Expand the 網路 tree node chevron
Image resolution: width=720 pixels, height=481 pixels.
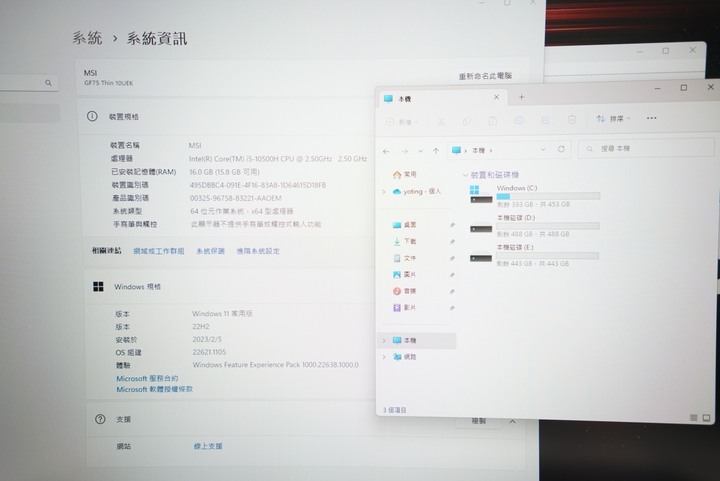384,357
